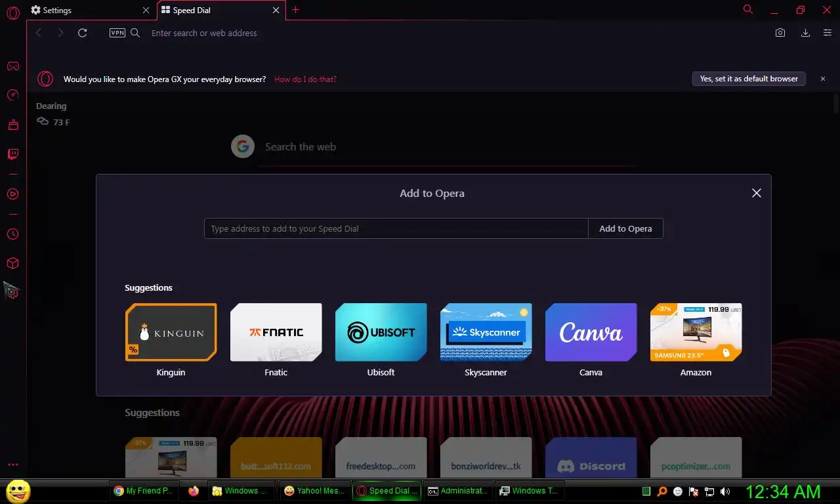Open the Opera GX main menu logo
The height and width of the screenshot is (504, 840).
point(12,13)
